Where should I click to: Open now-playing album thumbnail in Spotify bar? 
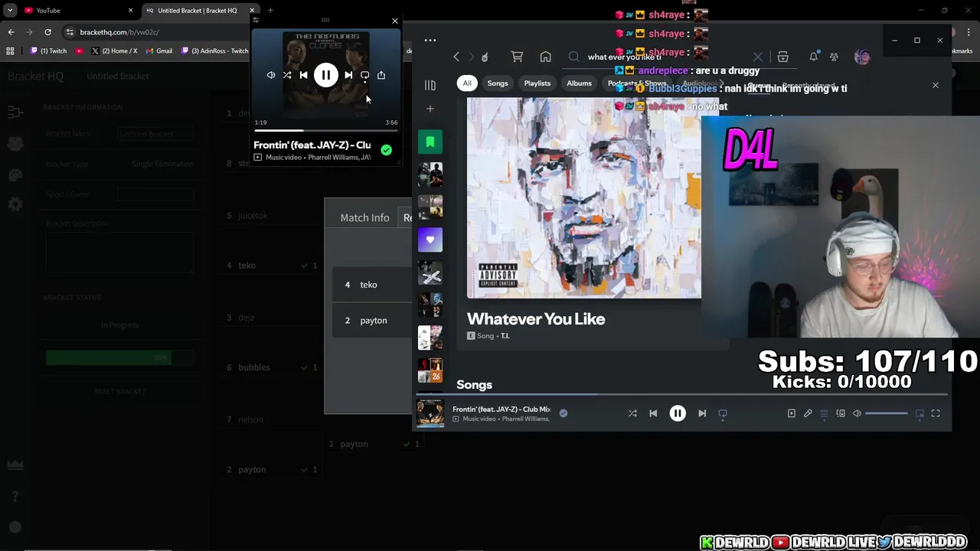click(x=430, y=413)
